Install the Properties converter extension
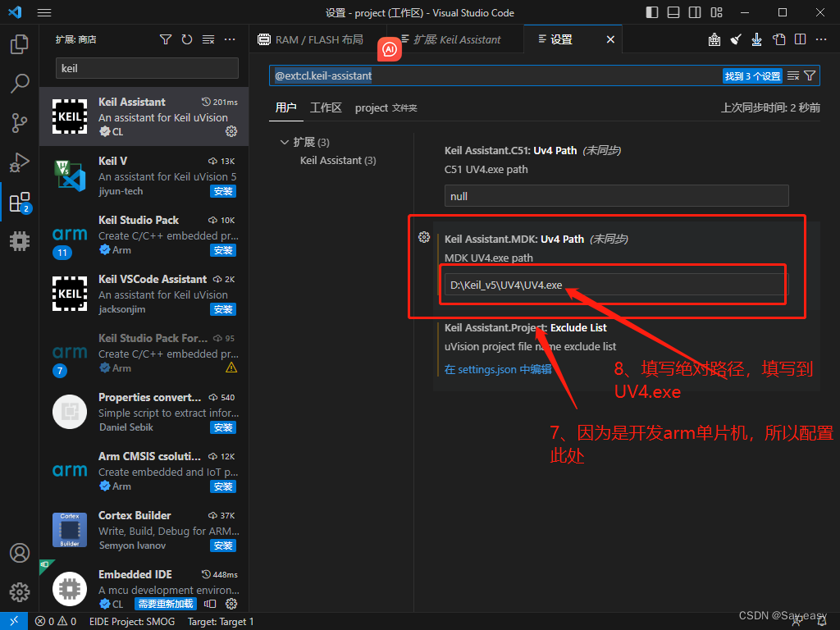 tap(223, 427)
